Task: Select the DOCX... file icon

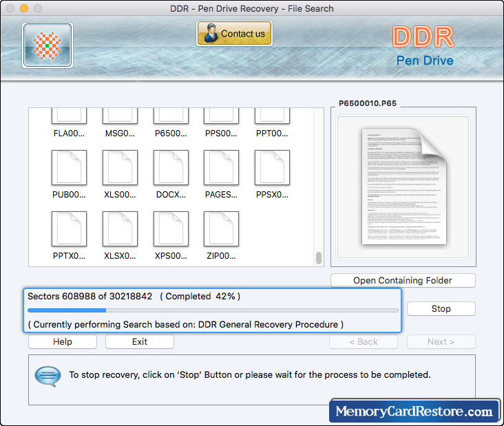Action: [171, 167]
